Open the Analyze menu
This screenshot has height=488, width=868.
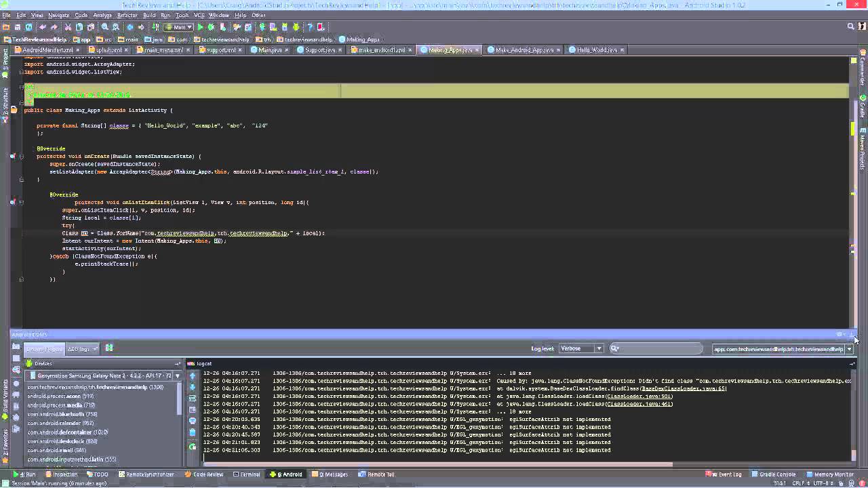point(102,15)
